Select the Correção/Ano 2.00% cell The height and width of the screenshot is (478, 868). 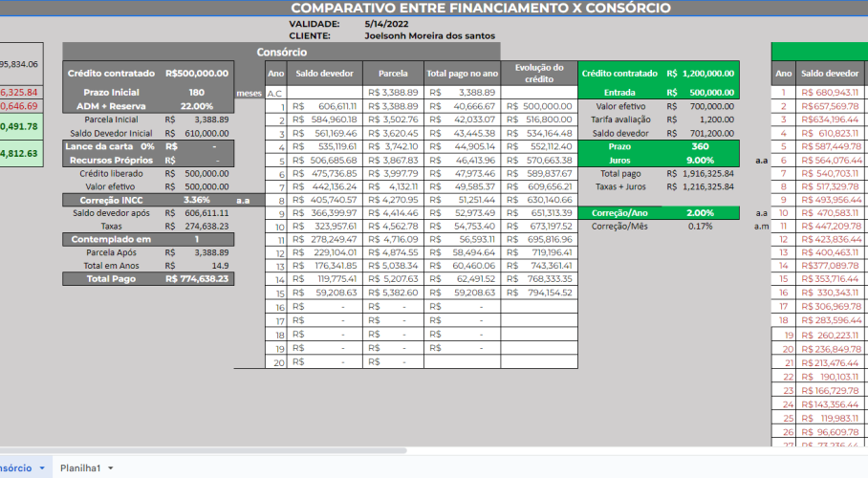click(x=701, y=212)
